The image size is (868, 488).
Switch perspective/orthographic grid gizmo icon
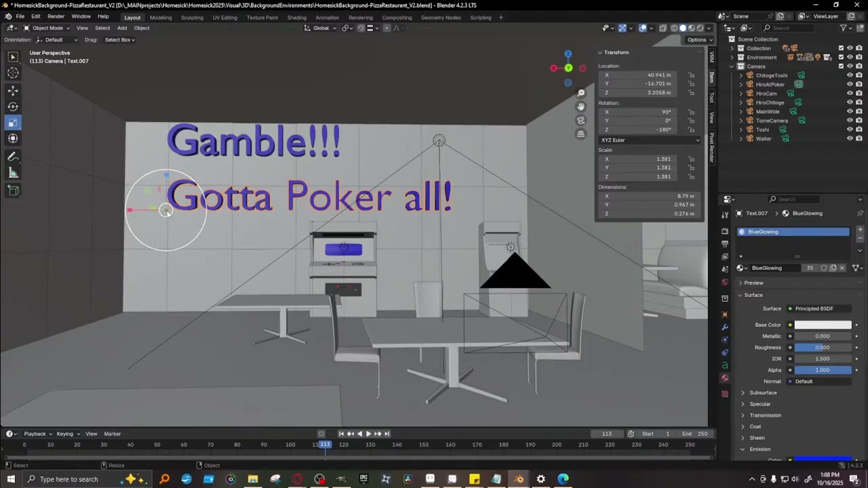click(x=581, y=134)
